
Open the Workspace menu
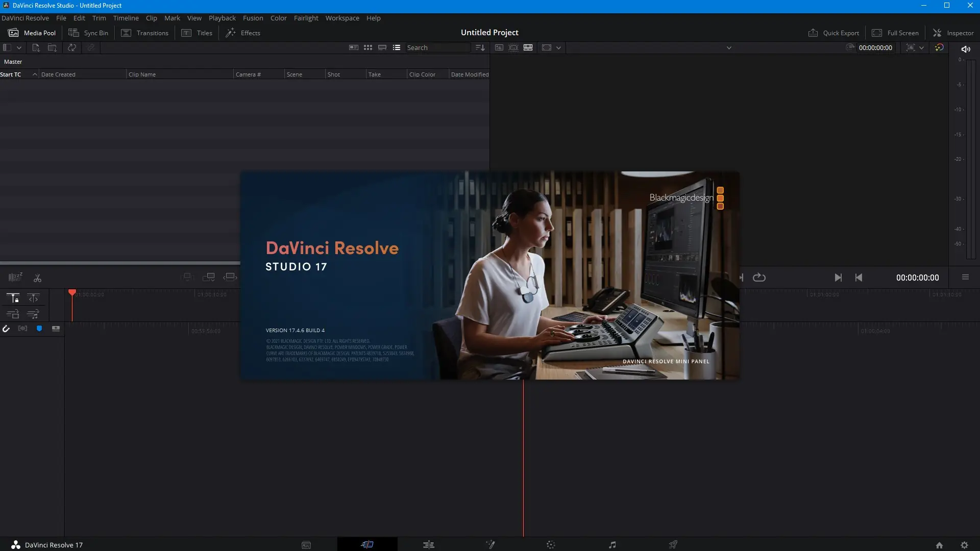click(x=342, y=18)
